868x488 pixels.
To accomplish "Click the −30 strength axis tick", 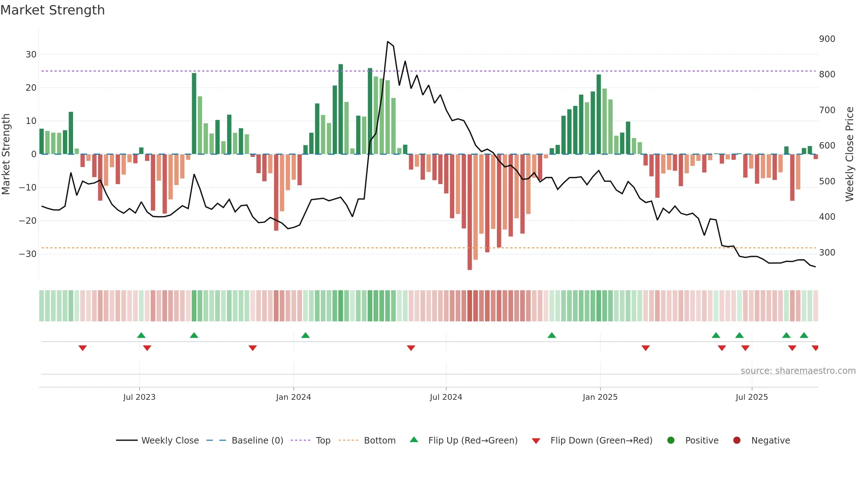I will tap(28, 254).
